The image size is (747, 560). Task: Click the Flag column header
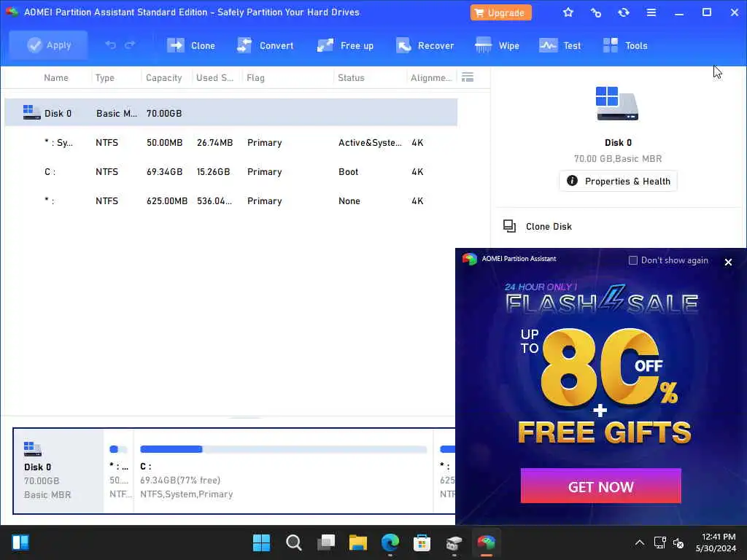pyautogui.click(x=255, y=77)
